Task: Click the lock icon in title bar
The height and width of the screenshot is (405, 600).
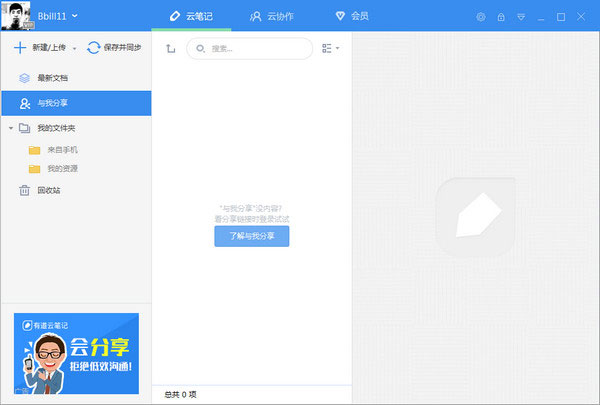Action: click(x=500, y=17)
